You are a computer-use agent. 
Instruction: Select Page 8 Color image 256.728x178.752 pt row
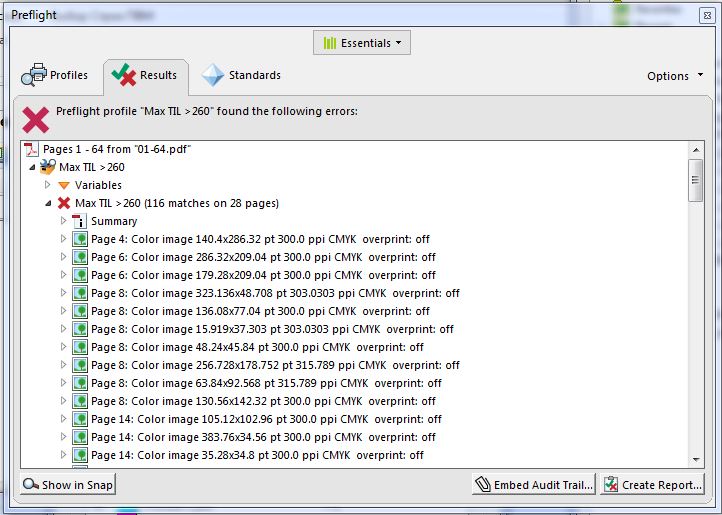coord(275,365)
